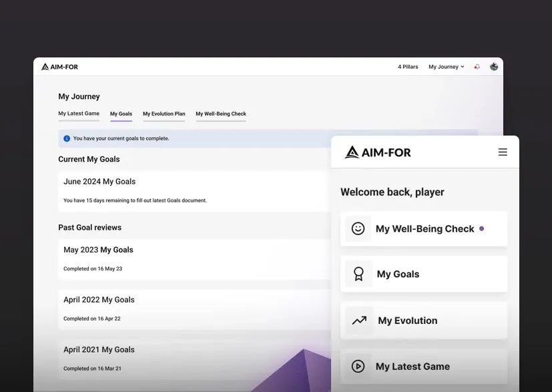Toggle the My Evolution card highlight
Viewport: 552px width, 392px height.
click(424, 321)
